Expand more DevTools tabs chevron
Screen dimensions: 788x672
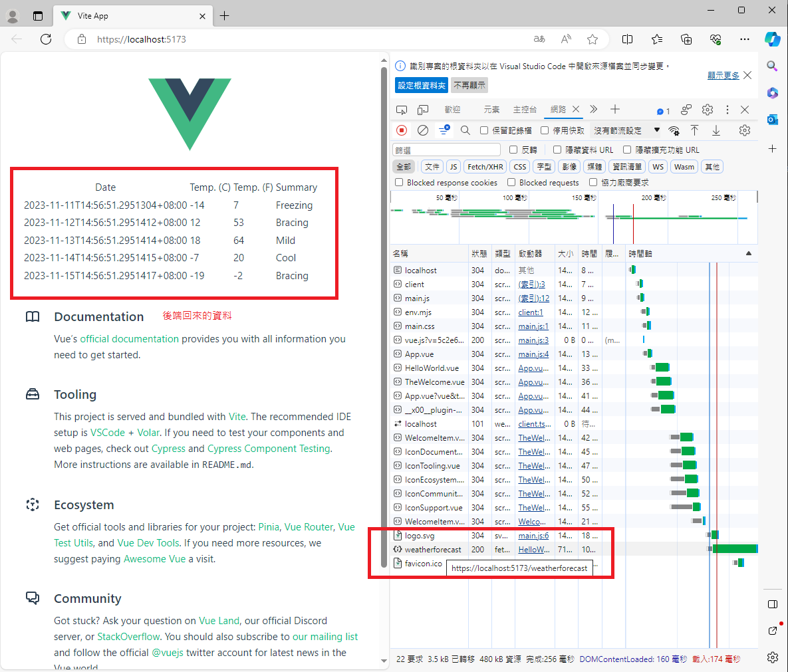[x=594, y=109]
